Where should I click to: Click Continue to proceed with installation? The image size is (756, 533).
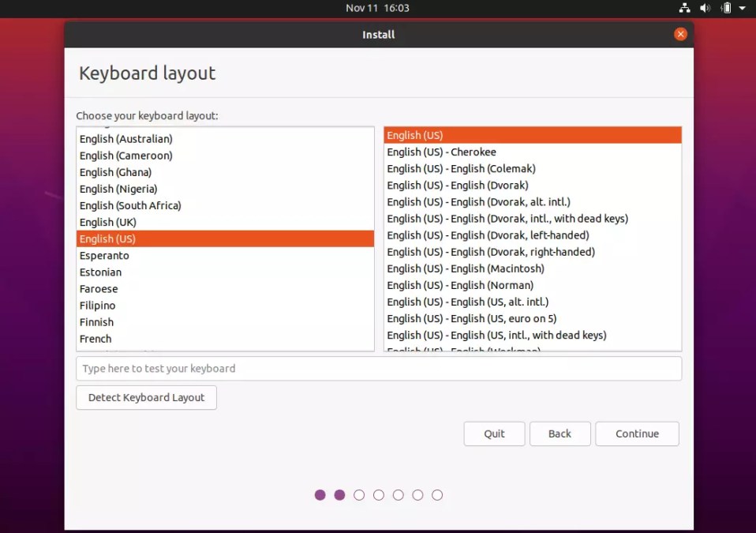point(637,434)
